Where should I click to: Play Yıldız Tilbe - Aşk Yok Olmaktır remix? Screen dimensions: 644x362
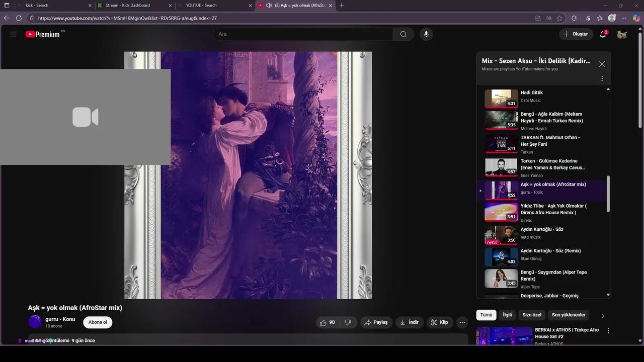point(542,213)
